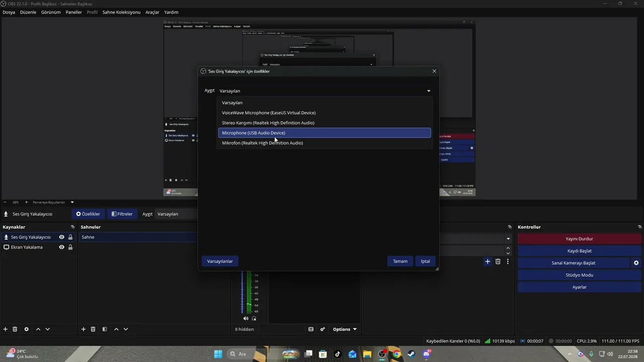Add a new scene in Sahneler panel
This screenshot has height=362, width=644.
pyautogui.click(x=84, y=329)
